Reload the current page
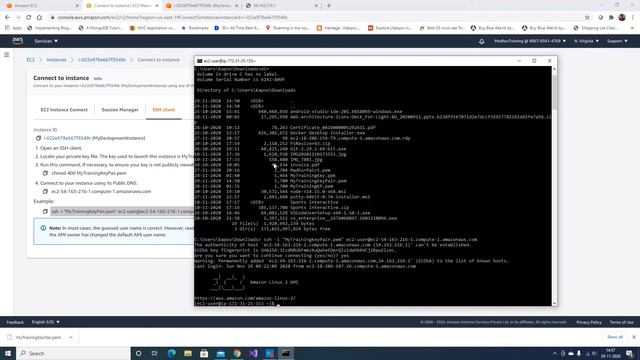 click(28, 18)
